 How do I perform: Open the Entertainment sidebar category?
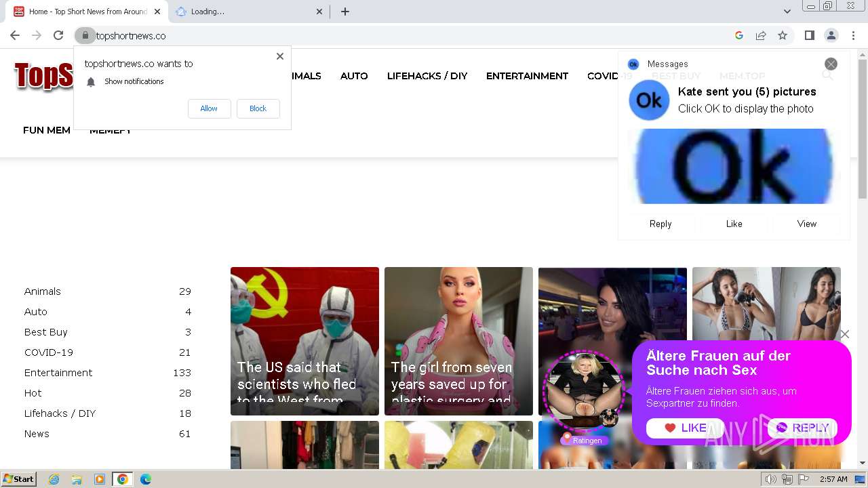[58, 373]
